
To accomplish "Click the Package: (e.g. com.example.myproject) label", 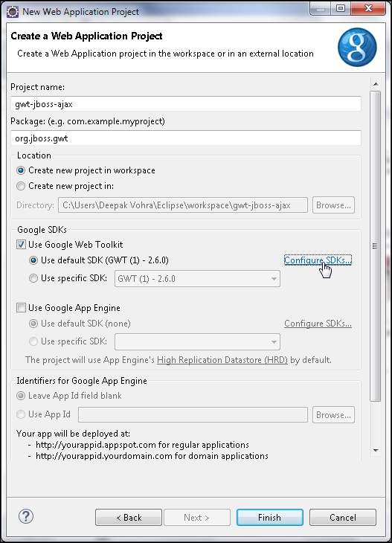I will (88, 121).
